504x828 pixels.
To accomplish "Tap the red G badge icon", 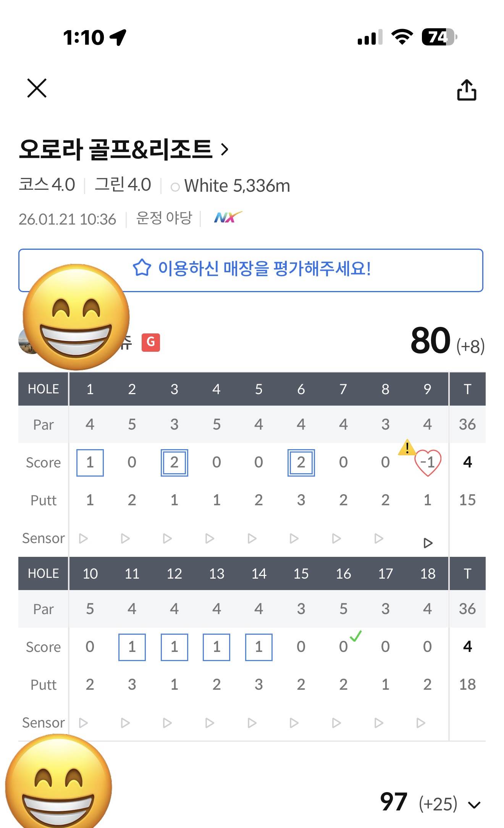I will tap(151, 342).
